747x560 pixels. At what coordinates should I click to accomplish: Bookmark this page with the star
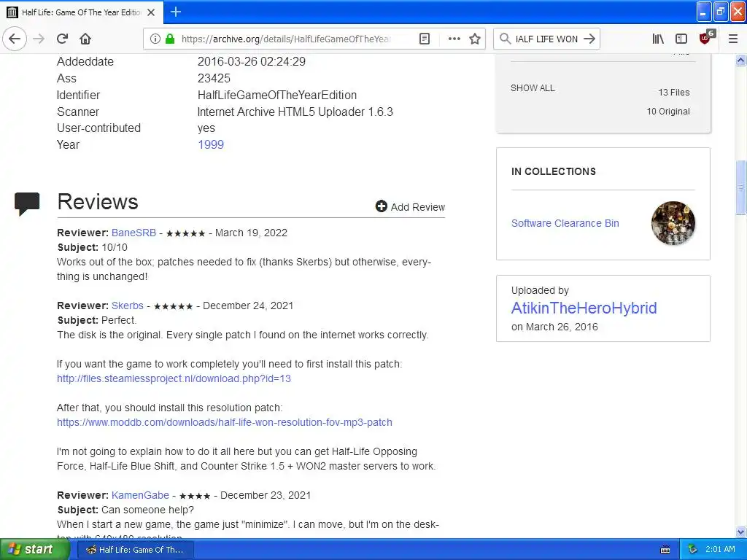(475, 39)
